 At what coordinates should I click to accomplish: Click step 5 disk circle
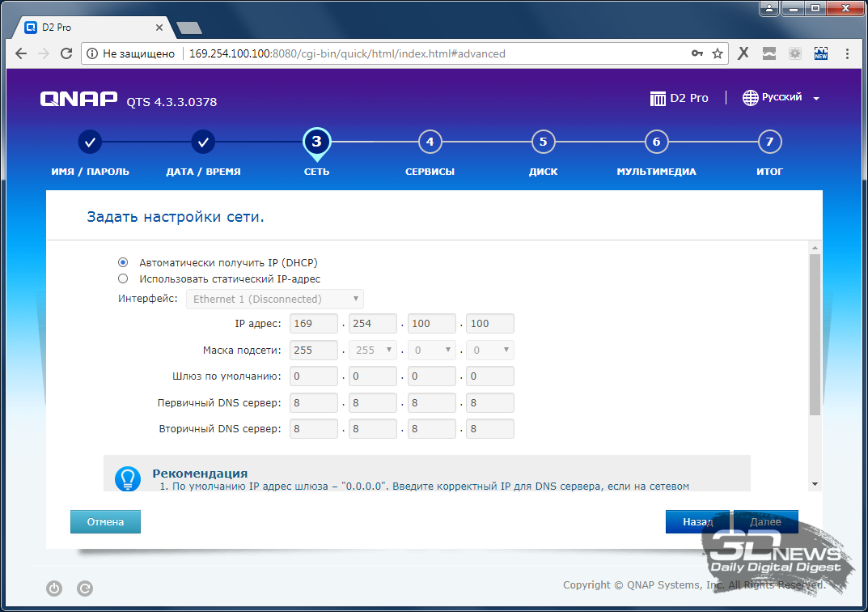pos(543,142)
